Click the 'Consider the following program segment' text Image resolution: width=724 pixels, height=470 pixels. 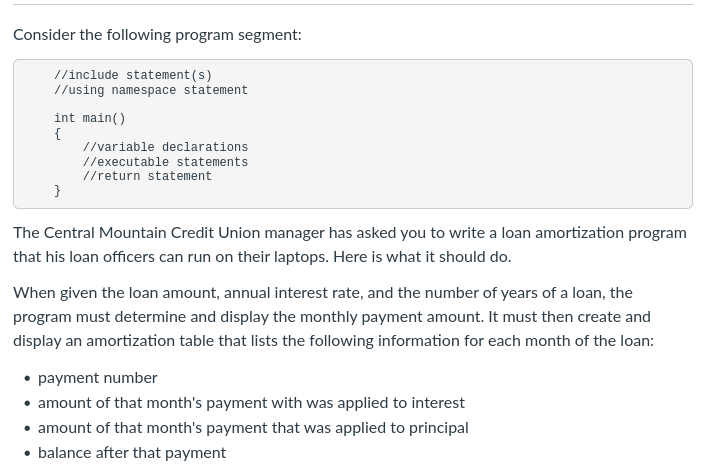[157, 35]
